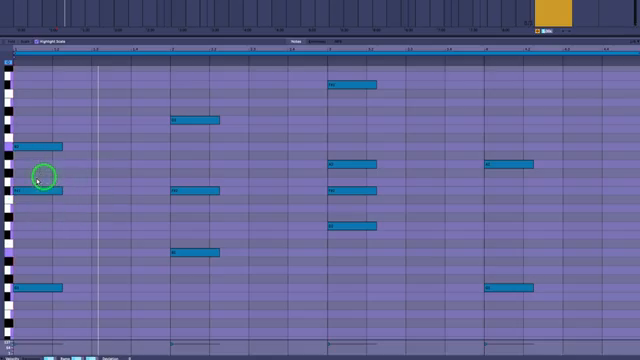Select the G1 note in bar 4
Screen dimensions: 640x360
tap(509, 288)
